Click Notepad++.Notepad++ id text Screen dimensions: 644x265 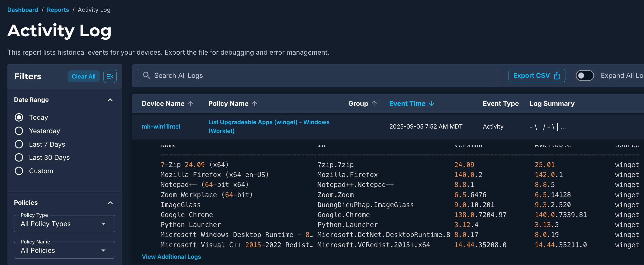pos(355,185)
